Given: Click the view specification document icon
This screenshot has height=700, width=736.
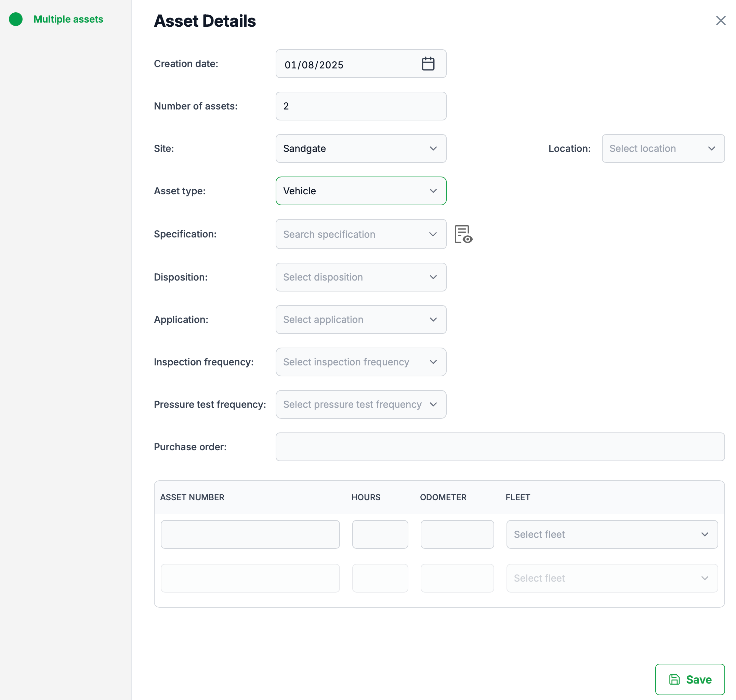Looking at the screenshot, I should (463, 234).
